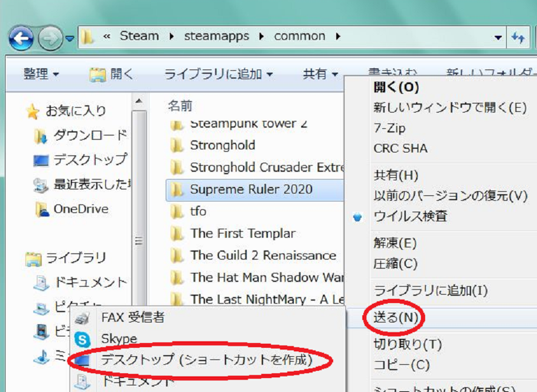Choose 解凍(E) in context menu
Image resolution: width=537 pixels, height=392 pixels.
(395, 243)
